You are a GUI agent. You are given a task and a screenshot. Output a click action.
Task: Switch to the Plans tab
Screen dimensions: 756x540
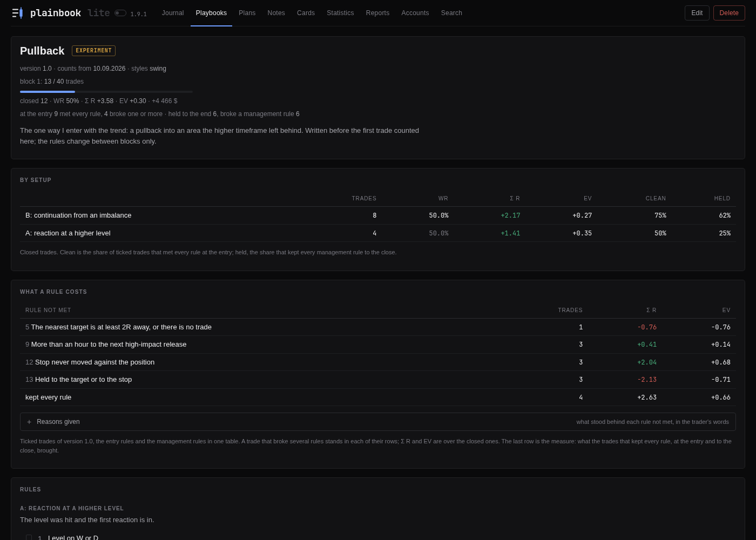point(247,13)
